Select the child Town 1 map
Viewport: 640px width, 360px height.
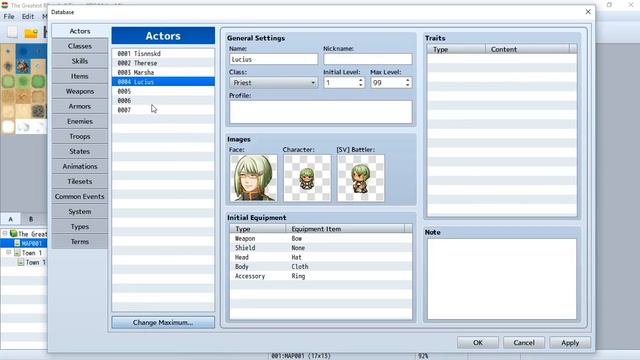pos(35,262)
